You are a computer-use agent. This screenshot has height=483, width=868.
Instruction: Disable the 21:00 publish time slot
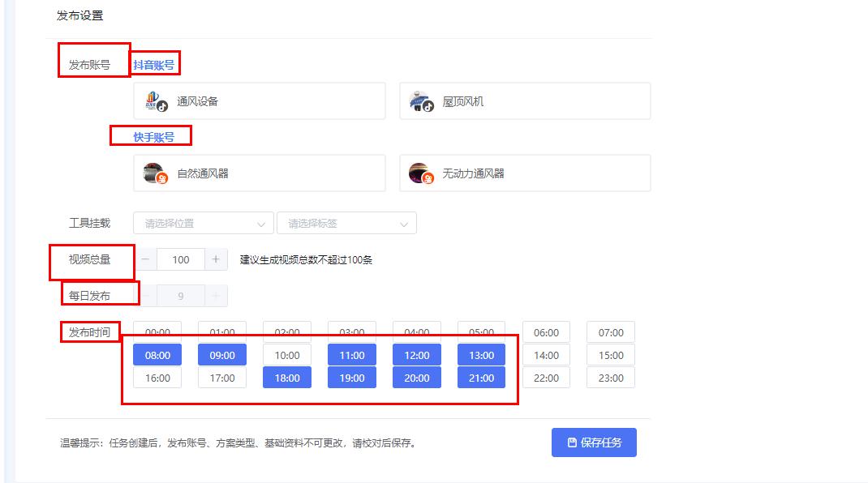click(481, 377)
